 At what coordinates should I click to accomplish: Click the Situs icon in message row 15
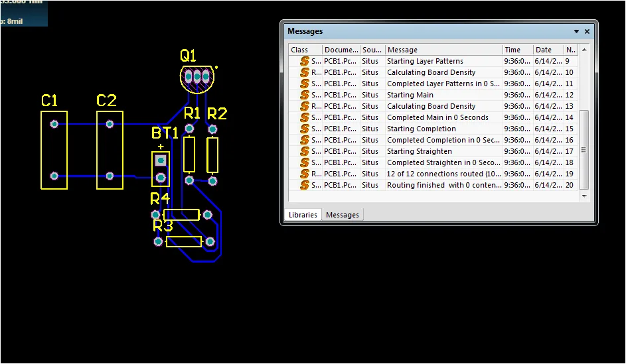(x=305, y=129)
